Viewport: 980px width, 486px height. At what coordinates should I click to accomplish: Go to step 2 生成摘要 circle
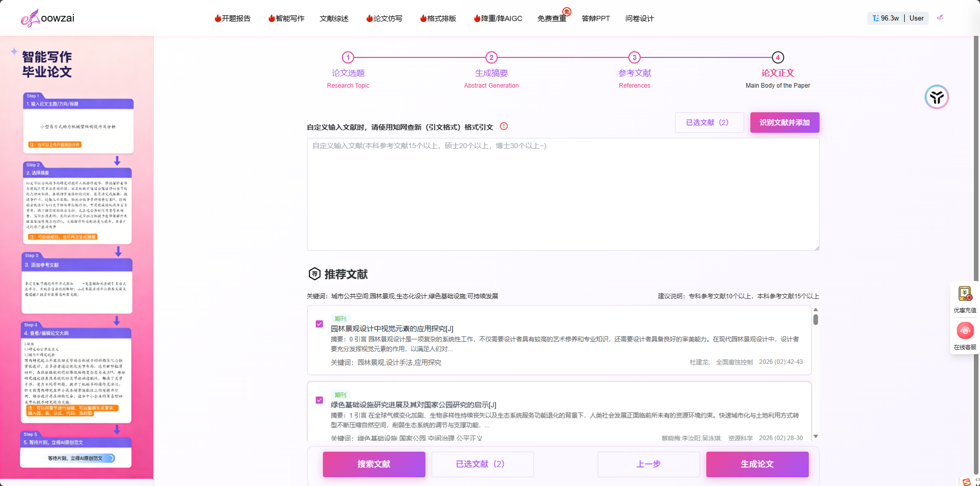click(x=491, y=58)
